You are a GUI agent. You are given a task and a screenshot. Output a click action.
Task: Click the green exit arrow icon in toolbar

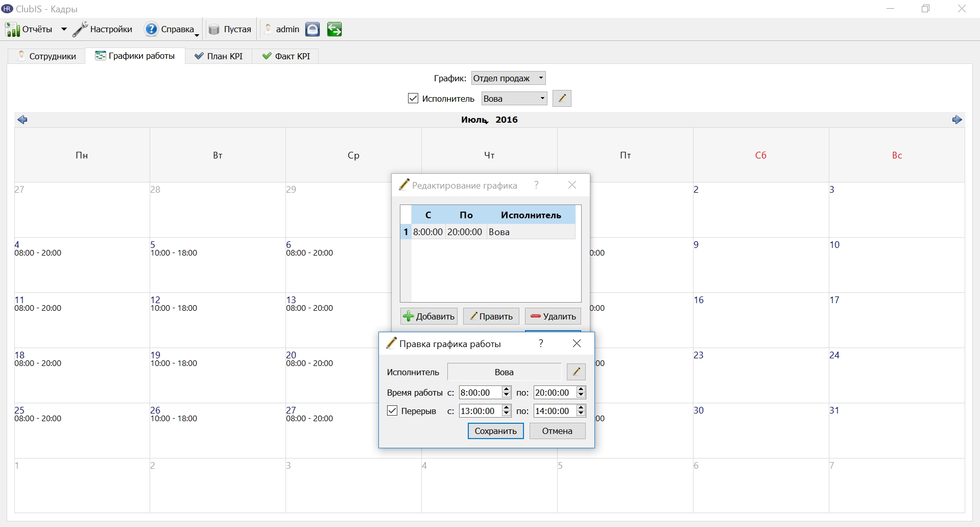tap(334, 30)
